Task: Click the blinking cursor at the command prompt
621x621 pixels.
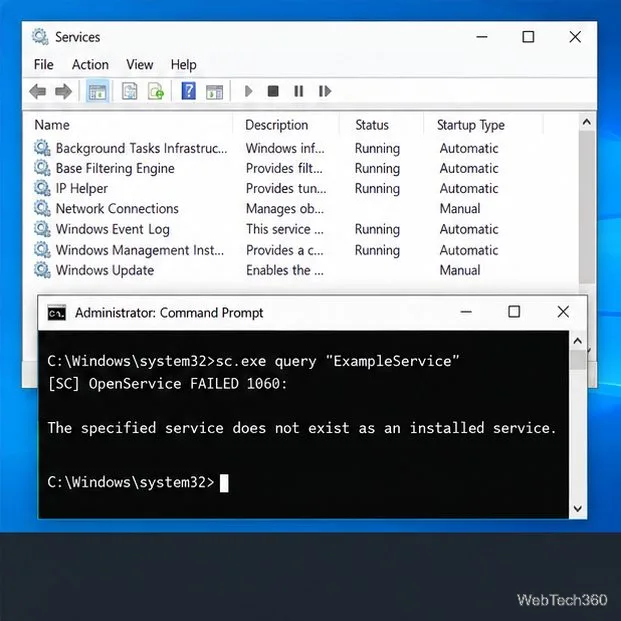Action: click(x=224, y=483)
